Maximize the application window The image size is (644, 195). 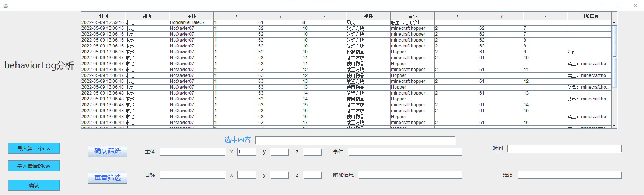619,6
